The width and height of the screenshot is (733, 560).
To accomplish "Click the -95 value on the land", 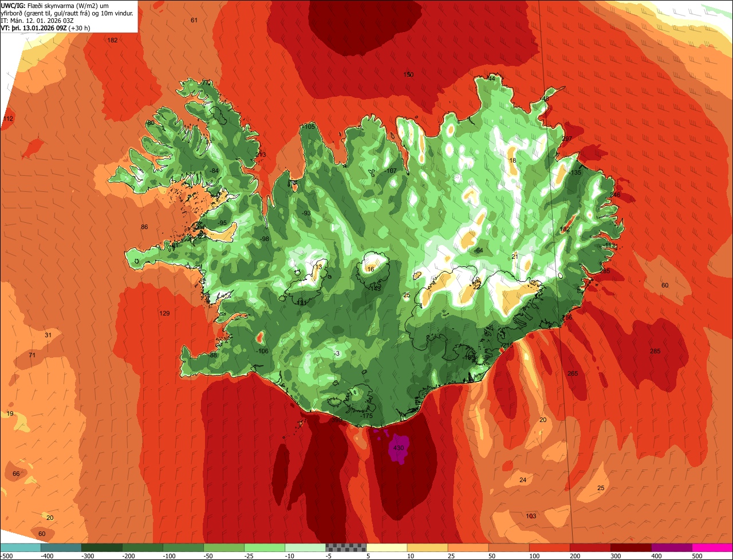I will [x=222, y=223].
